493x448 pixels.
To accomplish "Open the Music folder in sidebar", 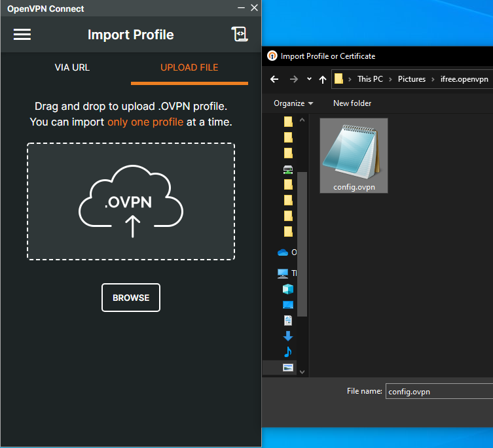I will pos(288,352).
